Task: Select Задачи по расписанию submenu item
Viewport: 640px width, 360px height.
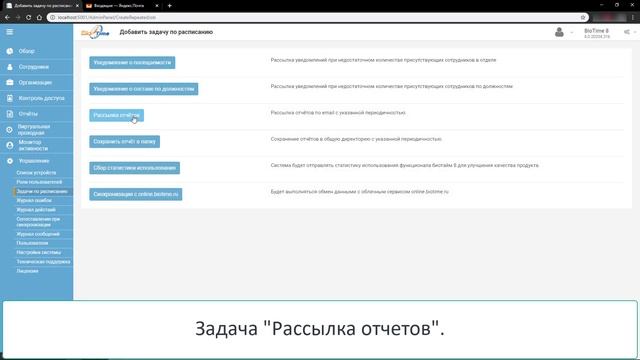Action: (x=42, y=191)
